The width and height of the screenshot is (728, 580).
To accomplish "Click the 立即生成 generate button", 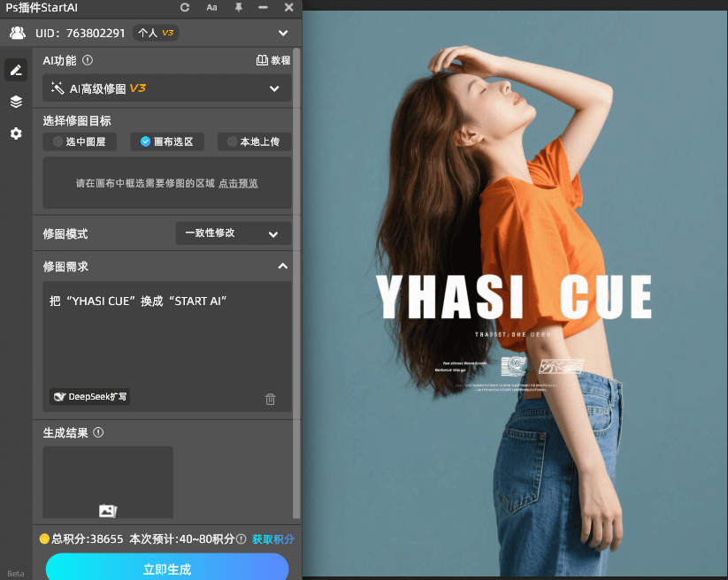I will tap(167, 569).
